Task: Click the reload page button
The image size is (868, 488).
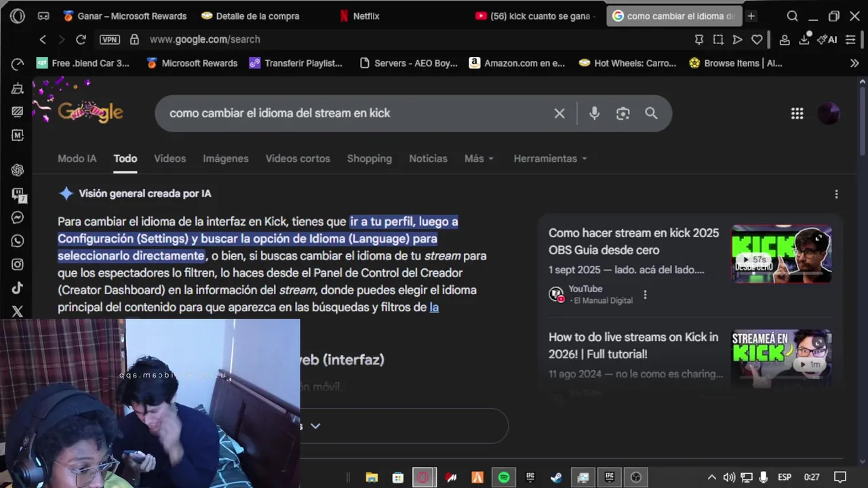Action: [81, 39]
